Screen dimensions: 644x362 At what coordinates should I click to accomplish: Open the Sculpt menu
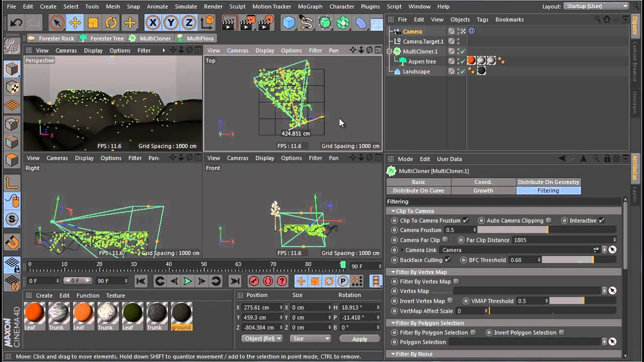tap(237, 7)
